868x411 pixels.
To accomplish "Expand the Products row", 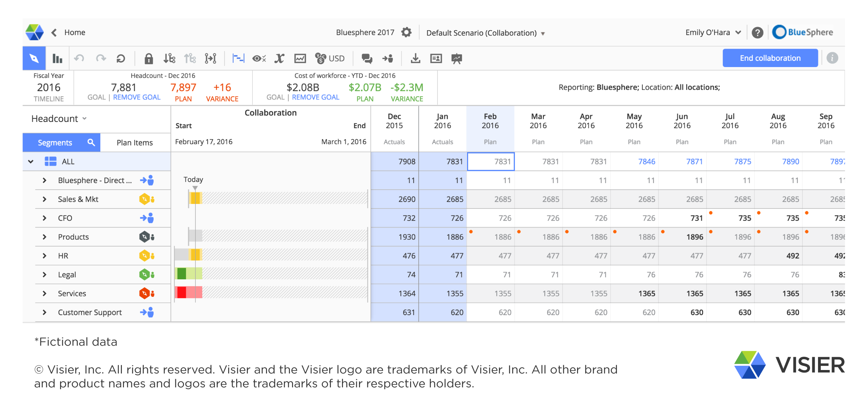I will click(x=44, y=237).
